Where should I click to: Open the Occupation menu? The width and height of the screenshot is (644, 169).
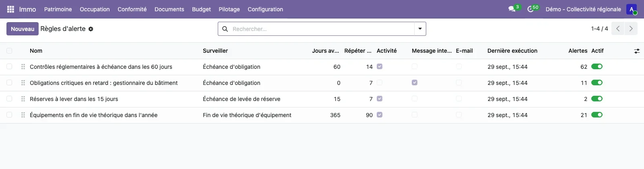pyautogui.click(x=95, y=9)
